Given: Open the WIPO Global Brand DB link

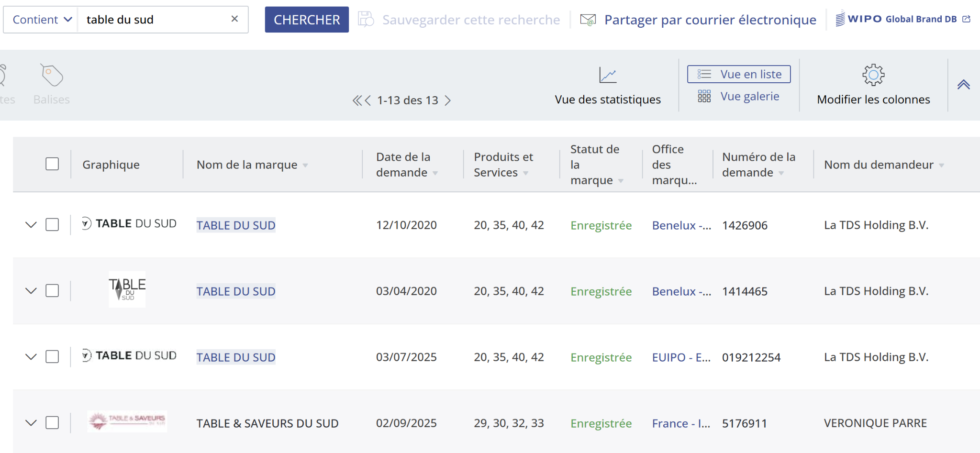Looking at the screenshot, I should pos(903,19).
